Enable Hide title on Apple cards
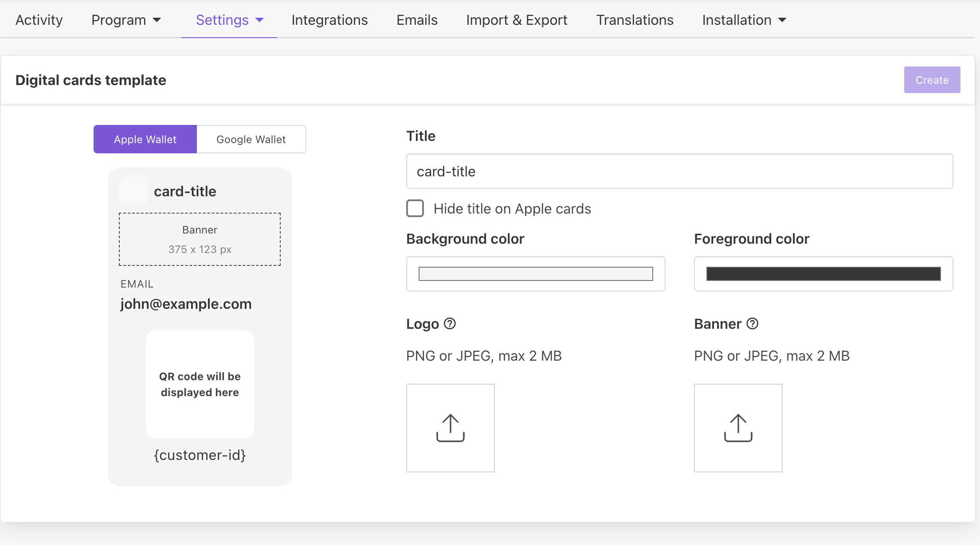Image resolution: width=980 pixels, height=545 pixels. [x=415, y=208]
